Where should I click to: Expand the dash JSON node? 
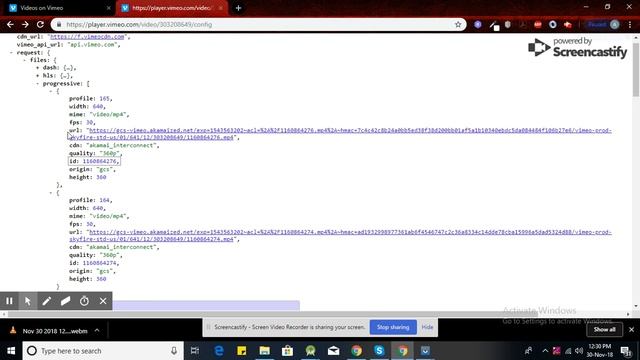coord(38,68)
